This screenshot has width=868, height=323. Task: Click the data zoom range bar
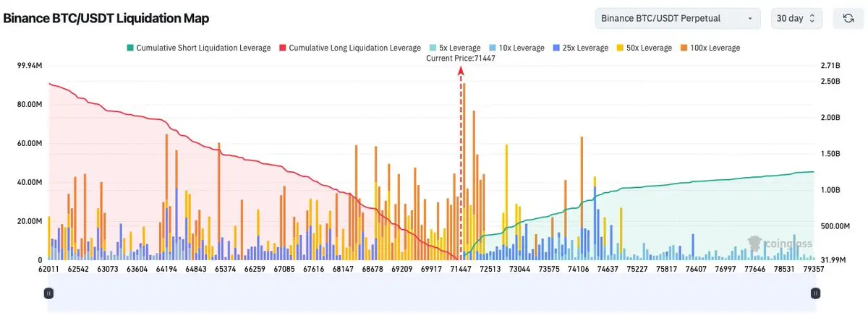(432, 293)
